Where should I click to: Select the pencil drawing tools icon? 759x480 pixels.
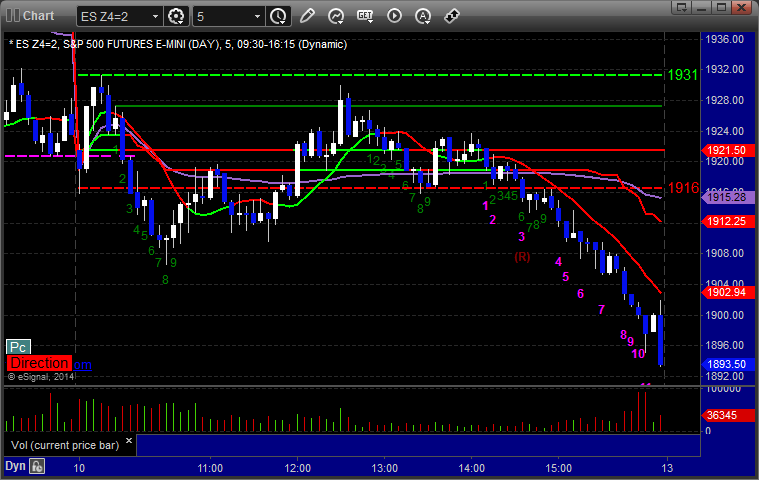coord(307,16)
